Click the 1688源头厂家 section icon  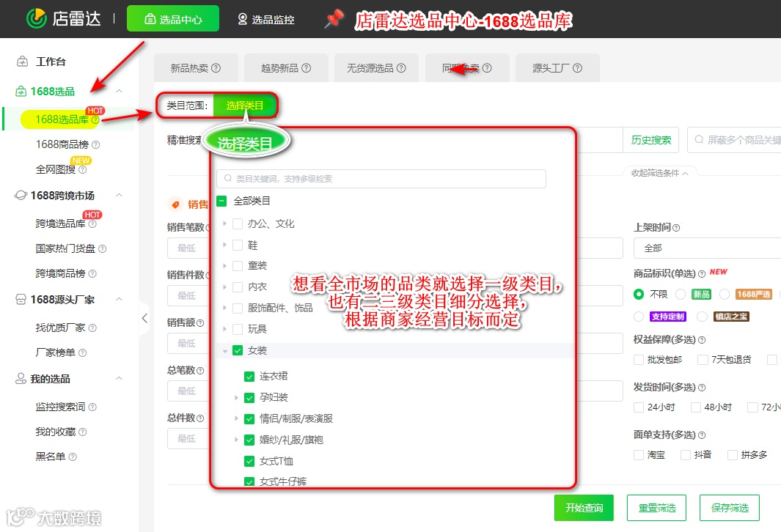(x=21, y=300)
